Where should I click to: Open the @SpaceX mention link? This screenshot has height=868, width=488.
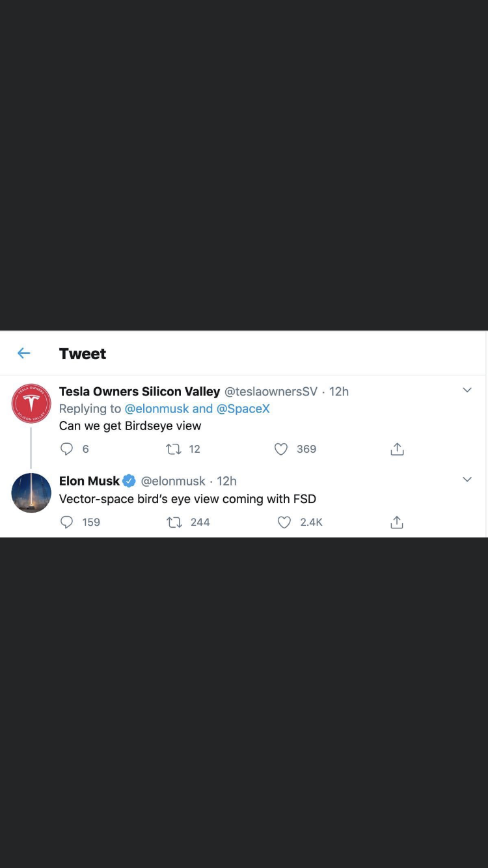243,409
